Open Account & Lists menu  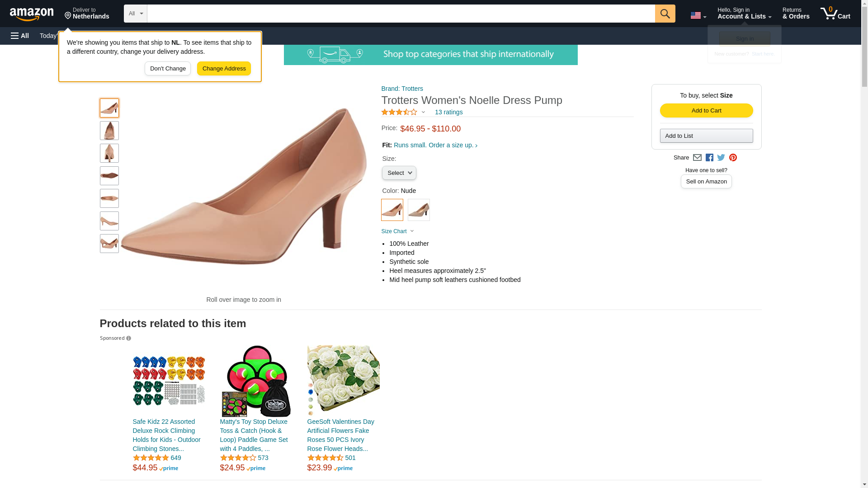coord(744,14)
